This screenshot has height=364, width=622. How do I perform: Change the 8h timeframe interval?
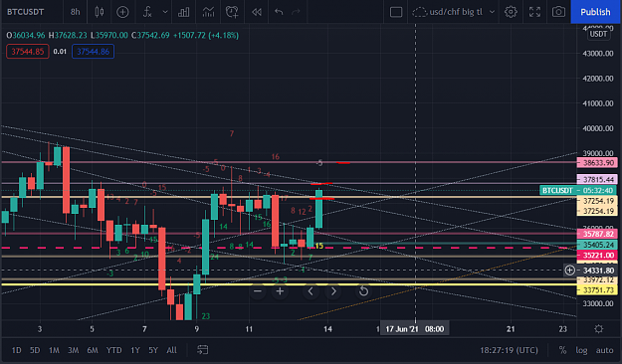[76, 12]
